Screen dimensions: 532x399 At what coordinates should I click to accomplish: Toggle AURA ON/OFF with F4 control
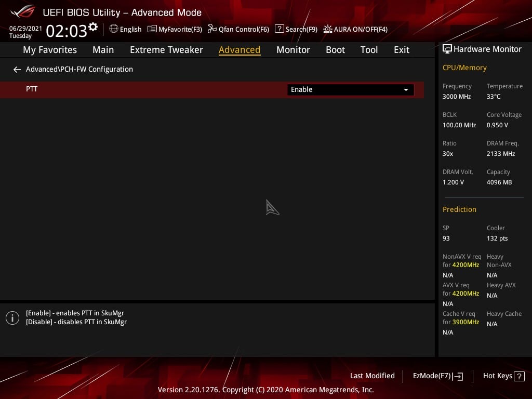[x=355, y=29]
